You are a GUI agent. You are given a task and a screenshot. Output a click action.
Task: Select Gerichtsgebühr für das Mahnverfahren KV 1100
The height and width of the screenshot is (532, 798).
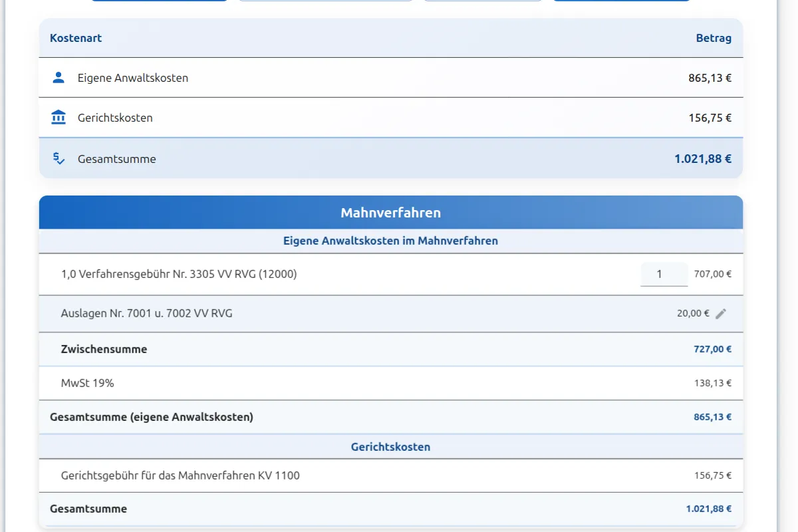(x=180, y=475)
